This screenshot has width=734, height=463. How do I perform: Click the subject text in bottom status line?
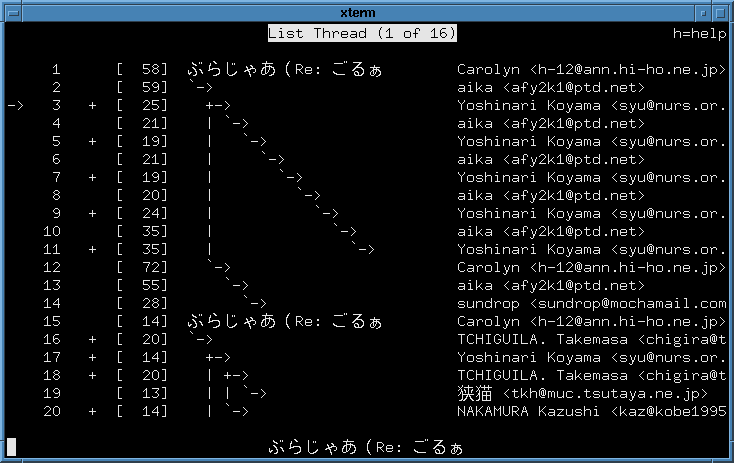tap(366, 447)
